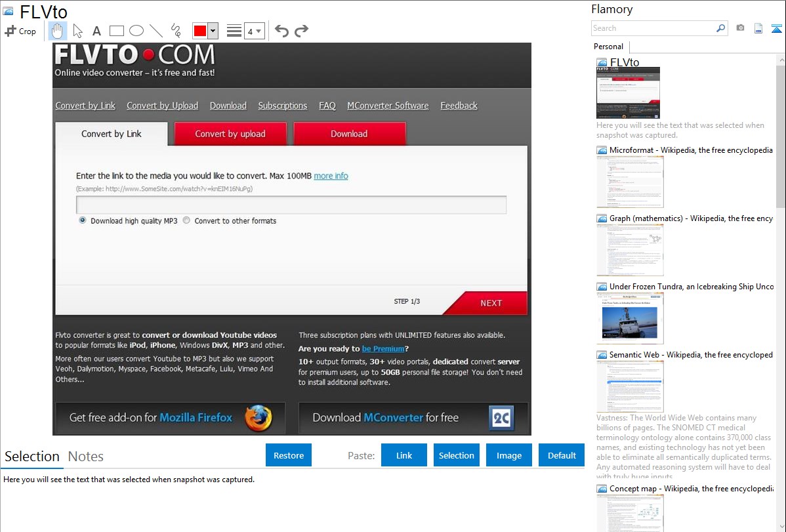The width and height of the screenshot is (786, 532).
Task: Switch to the Notes tab
Action: point(86,457)
